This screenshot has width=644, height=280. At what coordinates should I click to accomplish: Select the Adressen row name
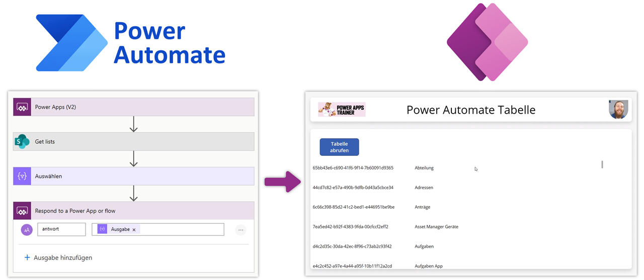click(x=424, y=188)
